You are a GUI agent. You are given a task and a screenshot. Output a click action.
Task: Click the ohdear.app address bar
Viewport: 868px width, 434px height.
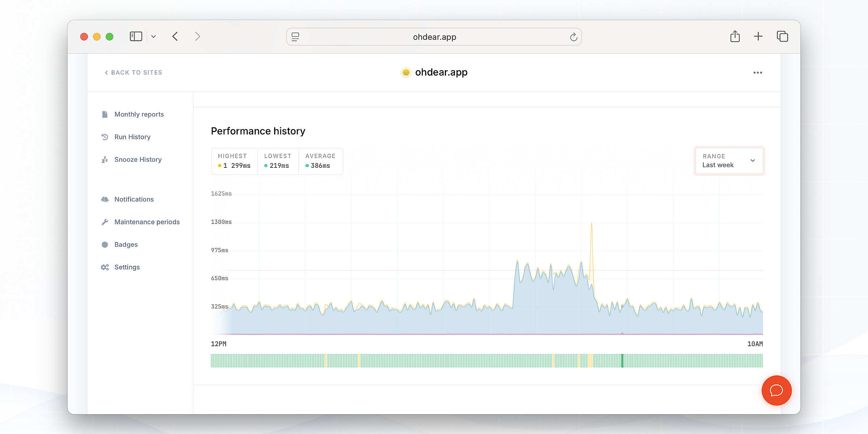tap(434, 37)
